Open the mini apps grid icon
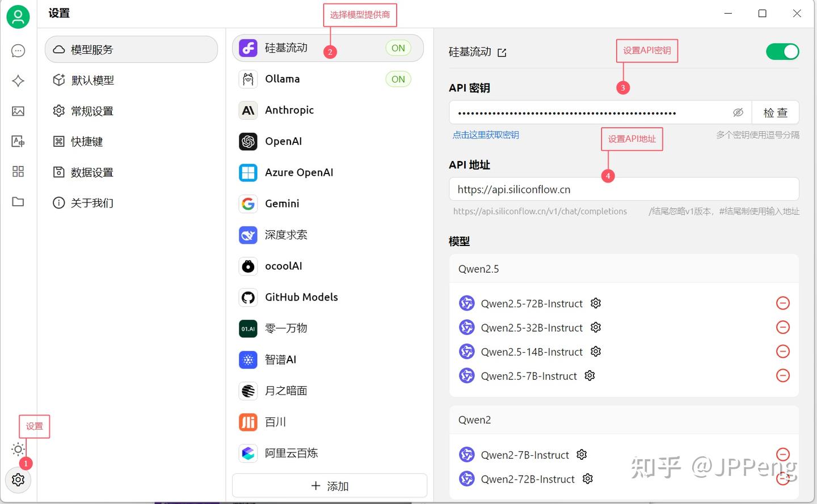Screen dimensions: 817x504 point(18,171)
